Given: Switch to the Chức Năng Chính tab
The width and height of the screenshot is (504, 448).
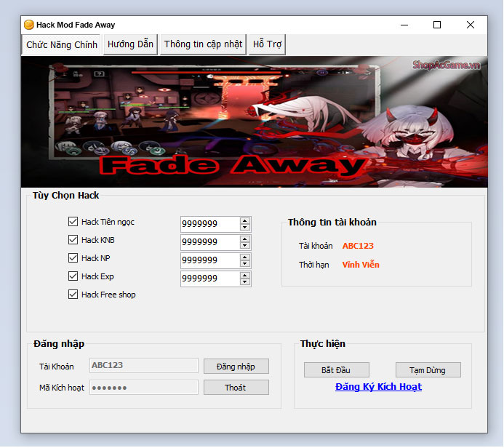Looking at the screenshot, I should click(61, 44).
